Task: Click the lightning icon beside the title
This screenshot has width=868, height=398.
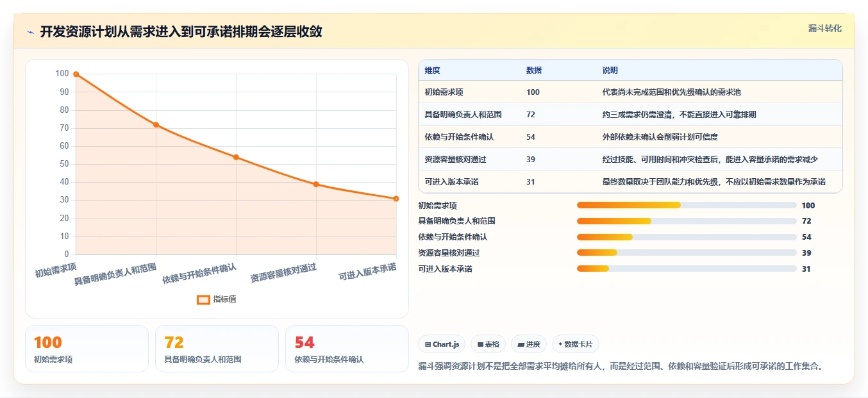Action: pyautogui.click(x=31, y=32)
